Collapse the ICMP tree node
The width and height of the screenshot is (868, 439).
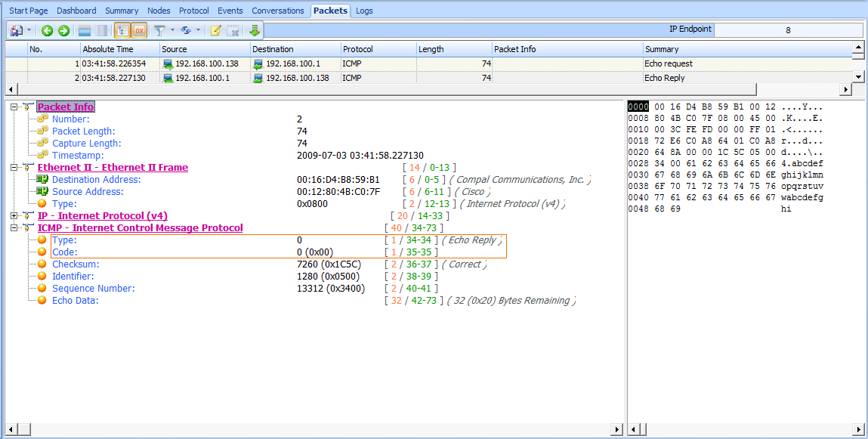14,228
